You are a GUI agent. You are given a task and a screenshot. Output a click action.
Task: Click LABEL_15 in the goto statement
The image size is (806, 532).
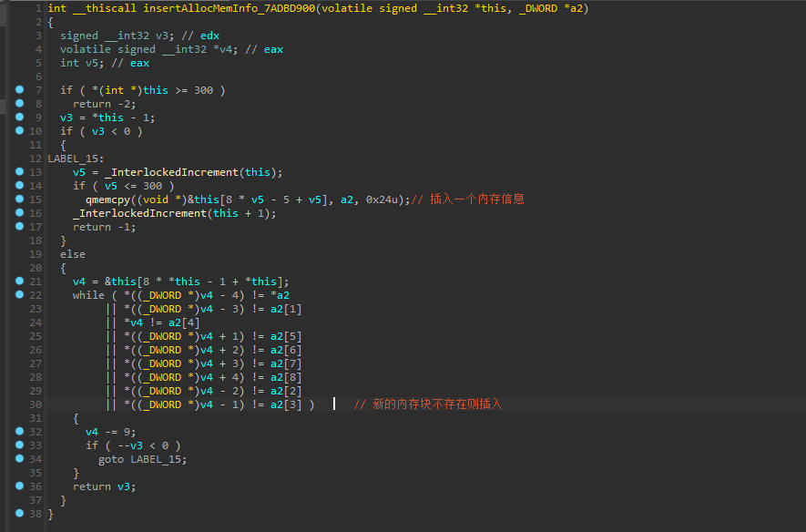click(158, 459)
